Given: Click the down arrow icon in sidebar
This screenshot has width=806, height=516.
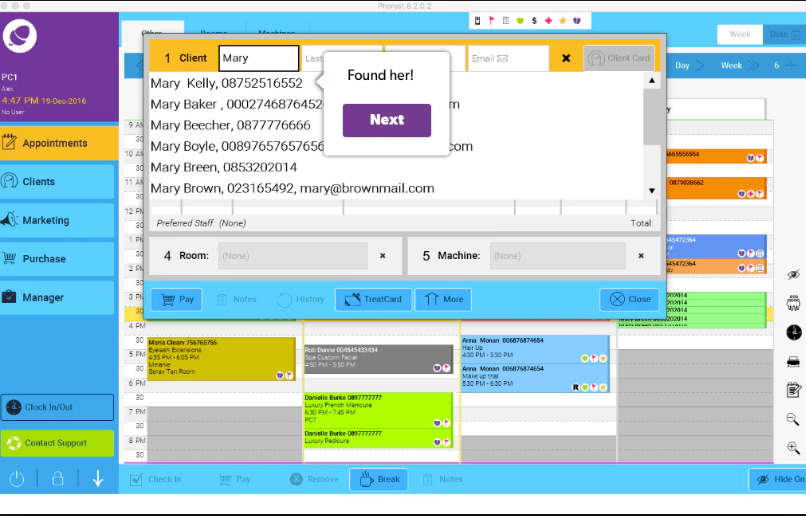Looking at the screenshot, I should (97, 479).
